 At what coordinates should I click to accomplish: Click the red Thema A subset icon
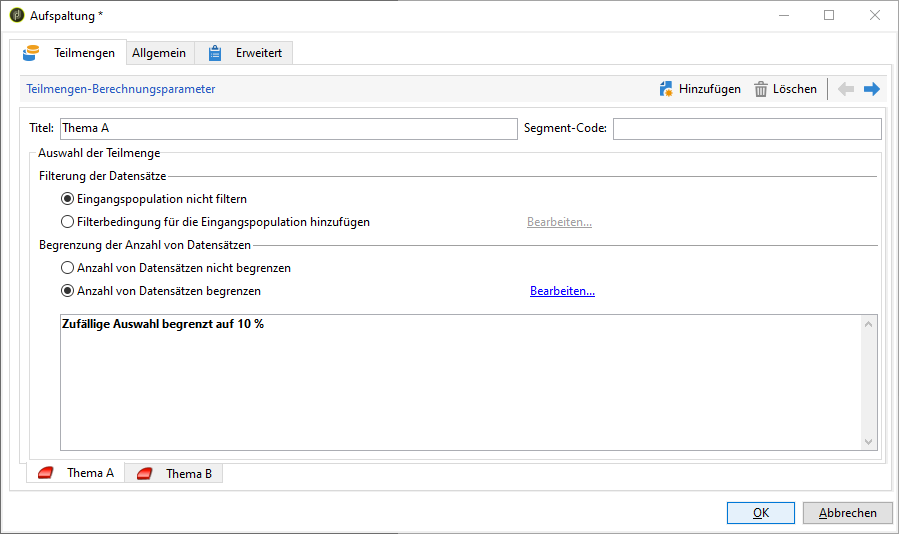[46, 473]
